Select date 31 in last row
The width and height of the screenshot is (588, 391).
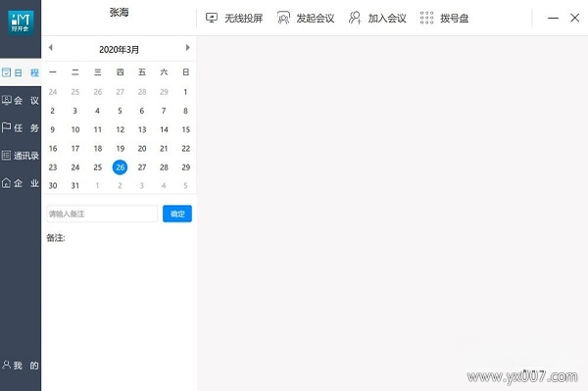tap(75, 185)
